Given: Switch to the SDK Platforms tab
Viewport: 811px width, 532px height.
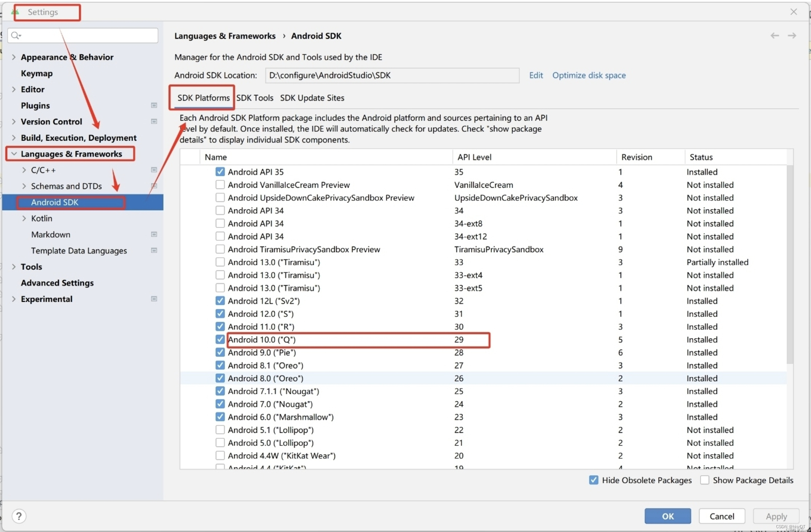Looking at the screenshot, I should 203,98.
